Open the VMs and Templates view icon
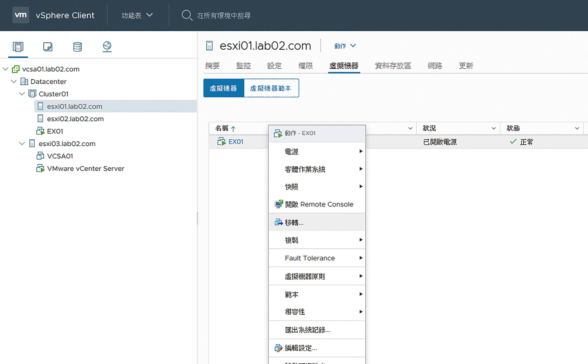Screen dimensions: 588x364 coord(48,47)
